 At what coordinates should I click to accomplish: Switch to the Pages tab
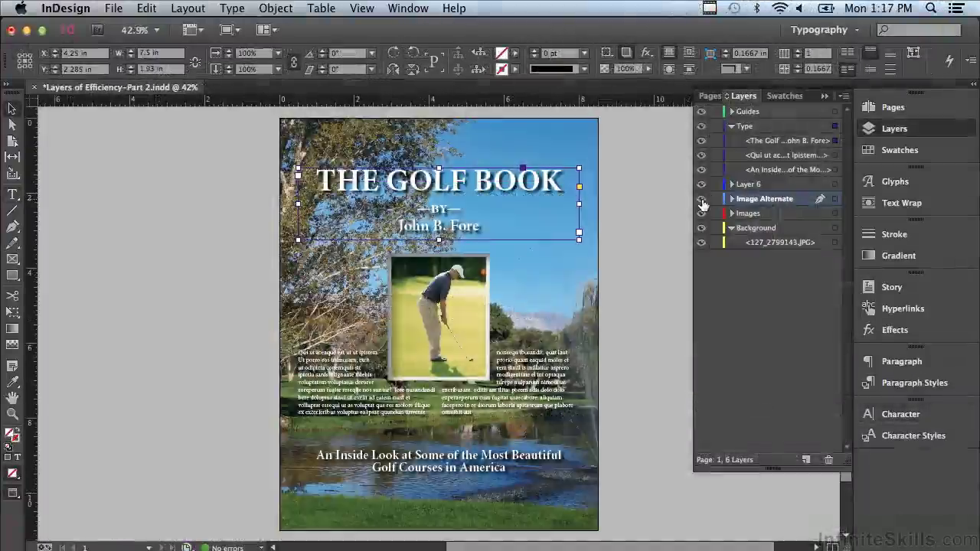(x=710, y=96)
